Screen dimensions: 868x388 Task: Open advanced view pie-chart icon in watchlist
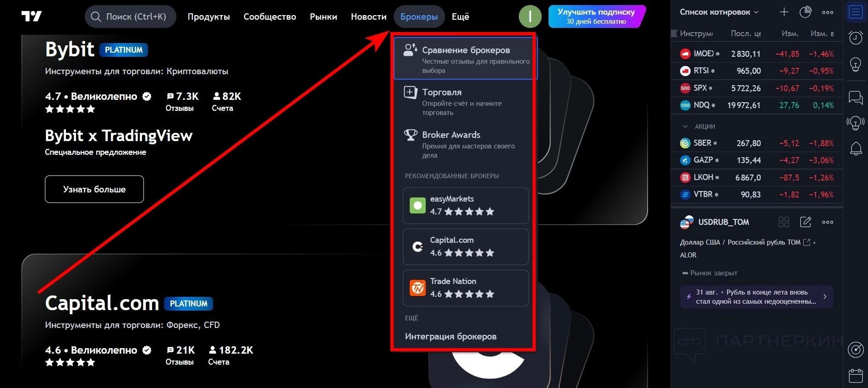[x=806, y=12]
